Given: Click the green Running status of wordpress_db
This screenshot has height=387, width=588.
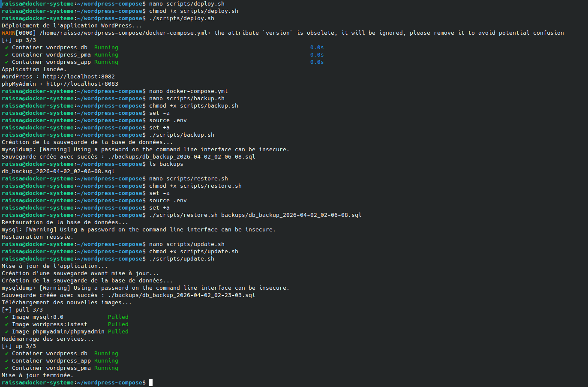Looking at the screenshot, I should click(x=106, y=47).
